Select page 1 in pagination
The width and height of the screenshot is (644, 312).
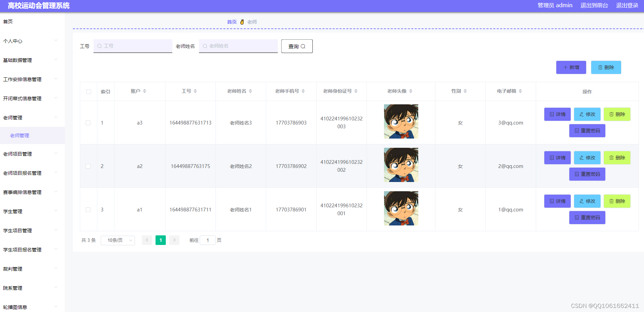coord(161,240)
